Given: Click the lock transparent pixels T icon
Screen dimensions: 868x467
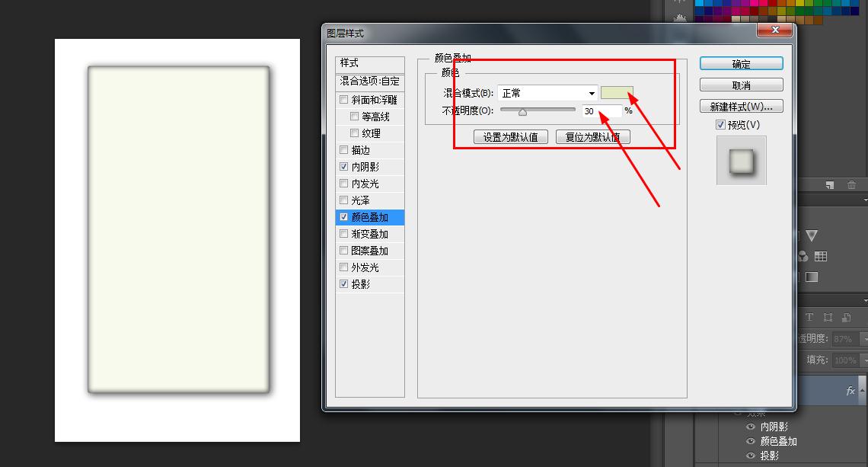Looking at the screenshot, I should 810,317.
